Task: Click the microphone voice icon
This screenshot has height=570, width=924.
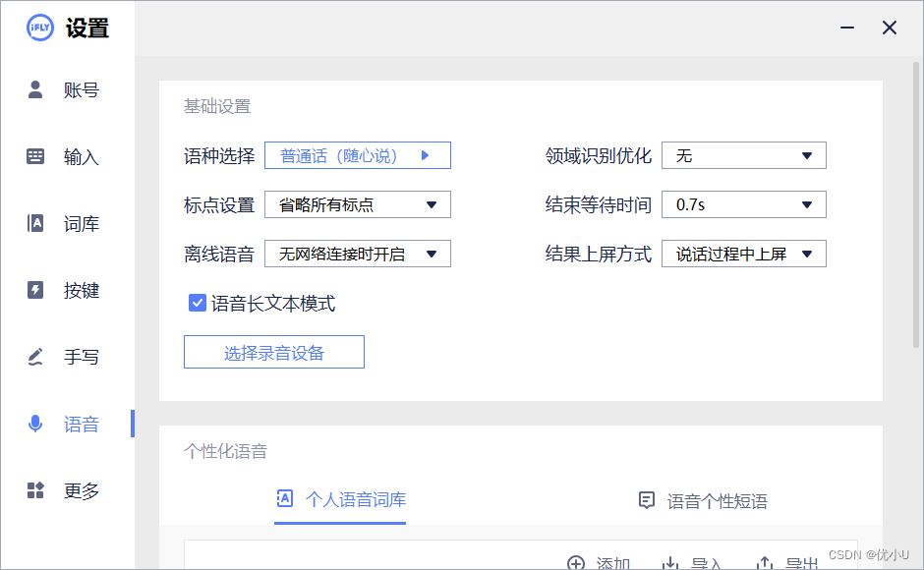Action: [x=35, y=424]
